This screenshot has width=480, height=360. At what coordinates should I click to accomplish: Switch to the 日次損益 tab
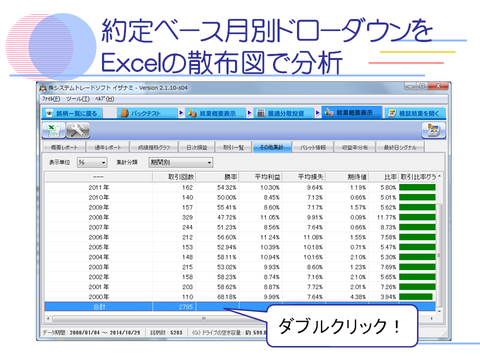(197, 147)
